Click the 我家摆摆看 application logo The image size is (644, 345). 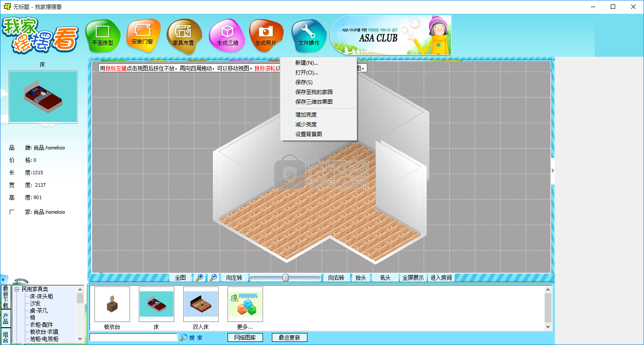coord(40,35)
